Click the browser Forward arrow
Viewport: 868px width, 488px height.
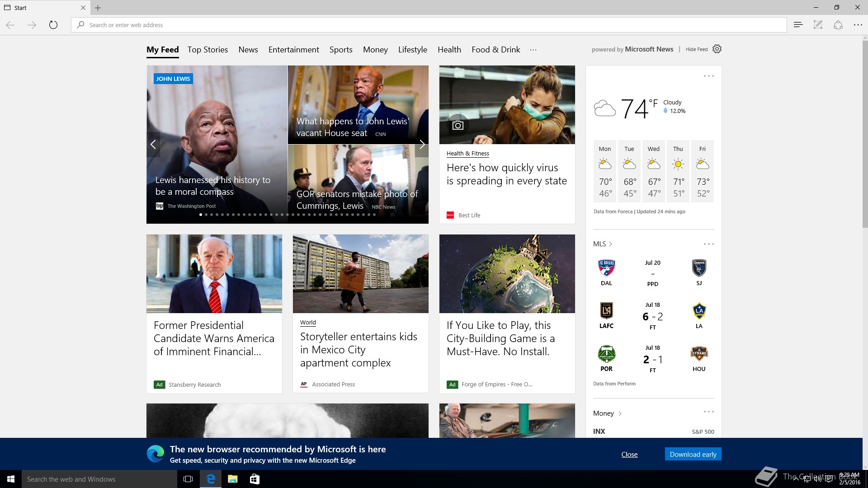[32, 25]
